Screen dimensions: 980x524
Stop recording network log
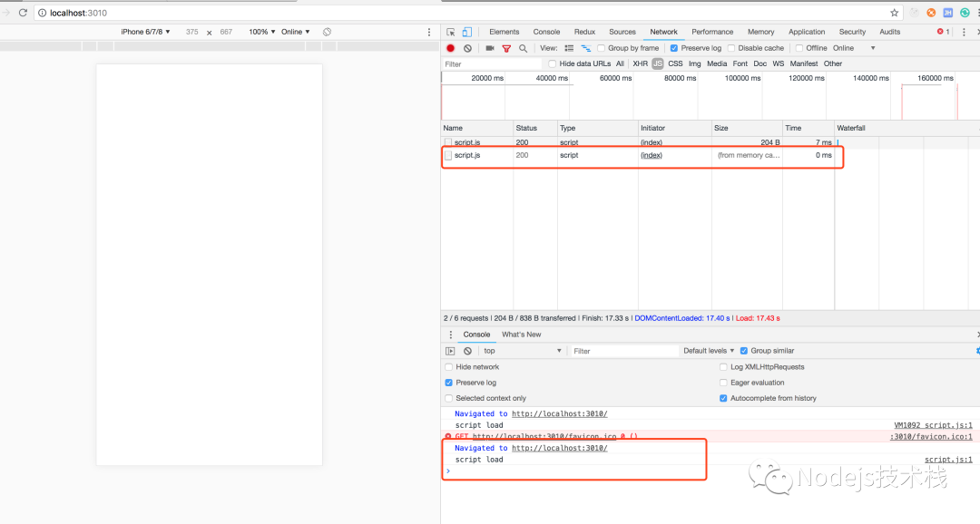(451, 48)
